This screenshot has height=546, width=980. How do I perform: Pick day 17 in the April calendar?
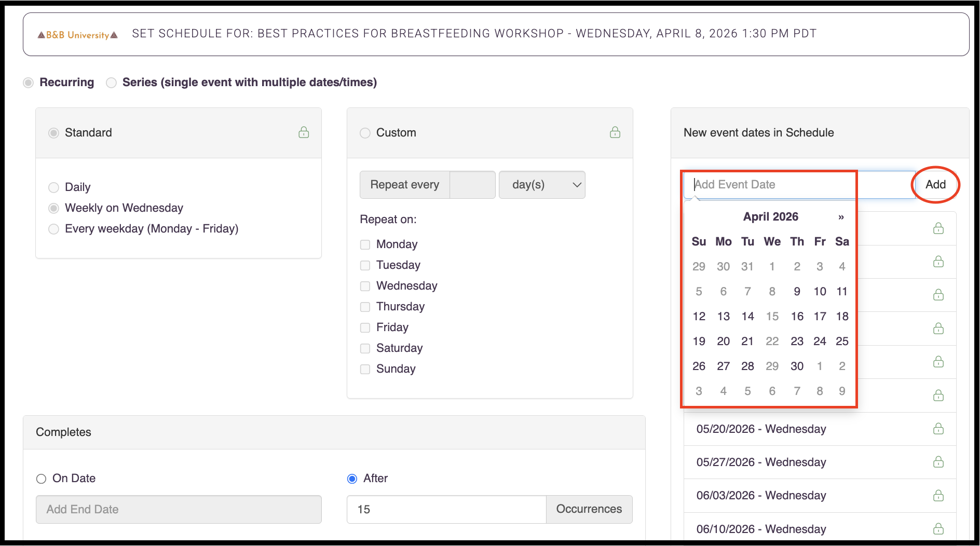(x=820, y=316)
